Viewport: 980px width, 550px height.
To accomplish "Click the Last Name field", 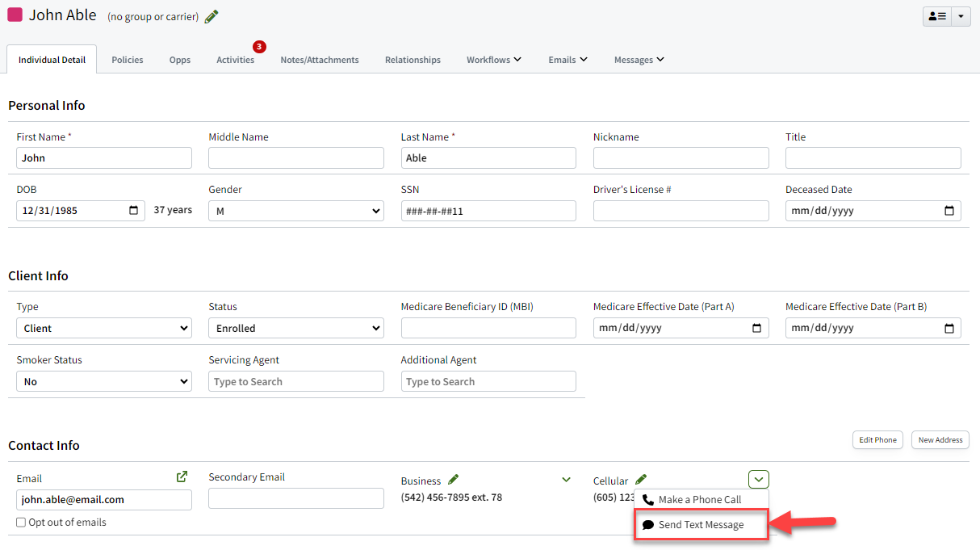I will [x=488, y=157].
